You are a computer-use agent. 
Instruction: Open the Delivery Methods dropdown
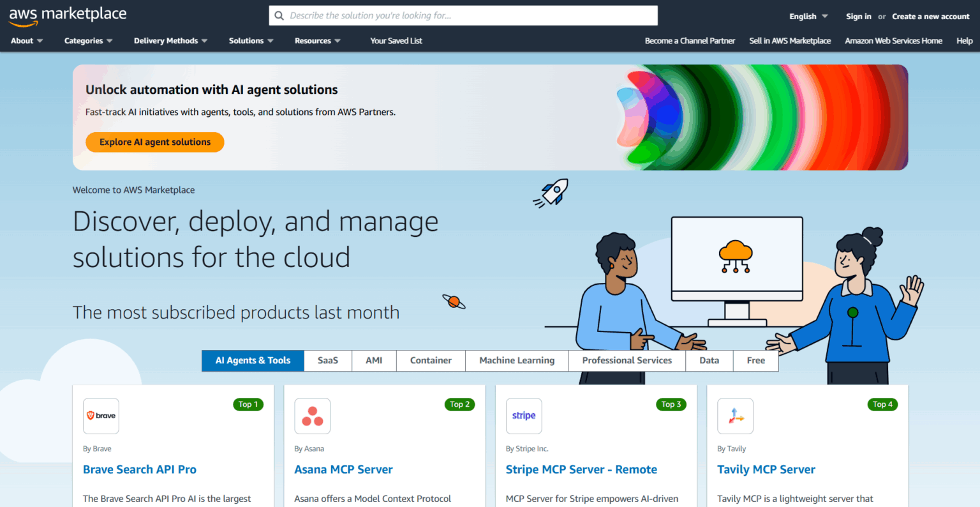(x=170, y=41)
